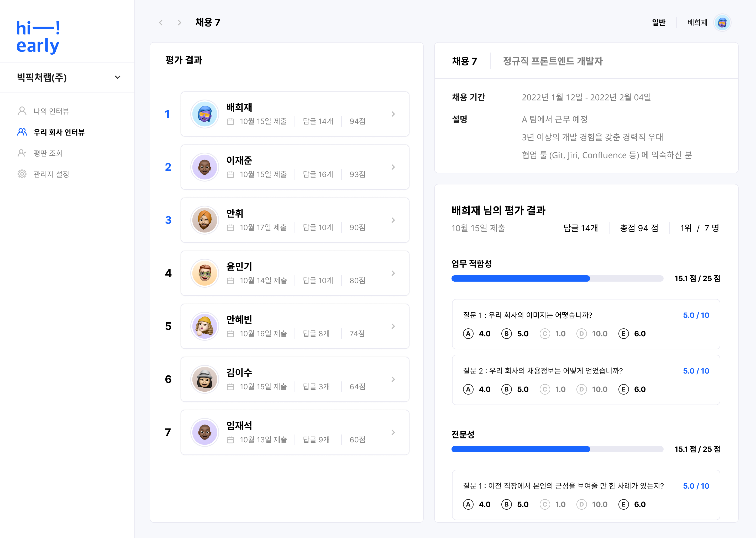Screen dimensions: 756x538
Task: Expand 임재석's row chevron
Action: coord(393,432)
